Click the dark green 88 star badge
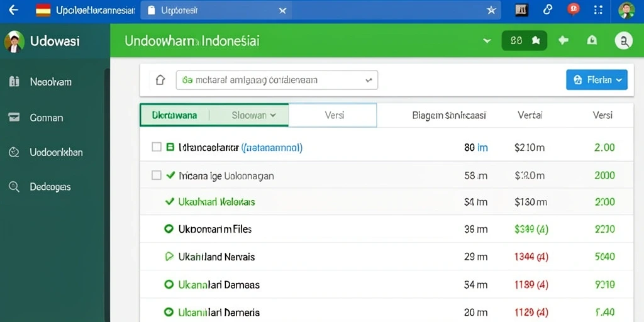Screen dimensions: 644x322 524,40
